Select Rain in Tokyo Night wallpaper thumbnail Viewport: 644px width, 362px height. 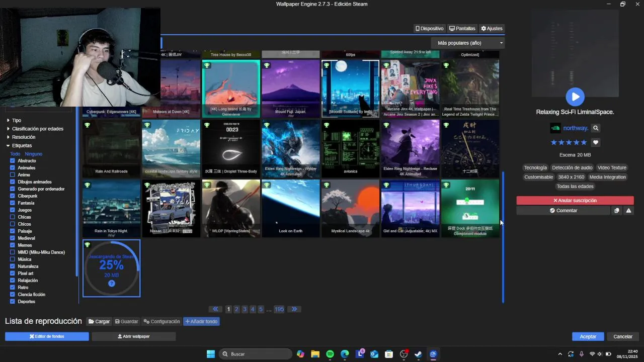pyautogui.click(x=111, y=208)
